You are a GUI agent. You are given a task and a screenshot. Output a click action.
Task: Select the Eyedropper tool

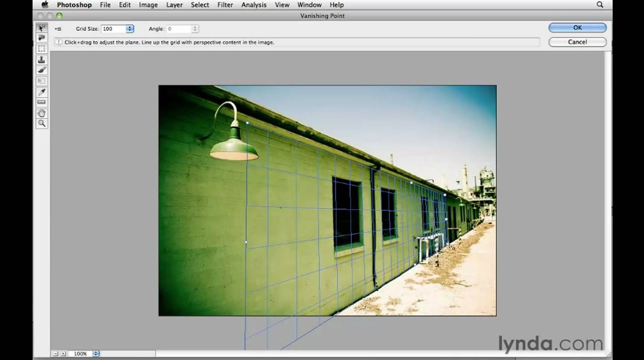[42, 92]
